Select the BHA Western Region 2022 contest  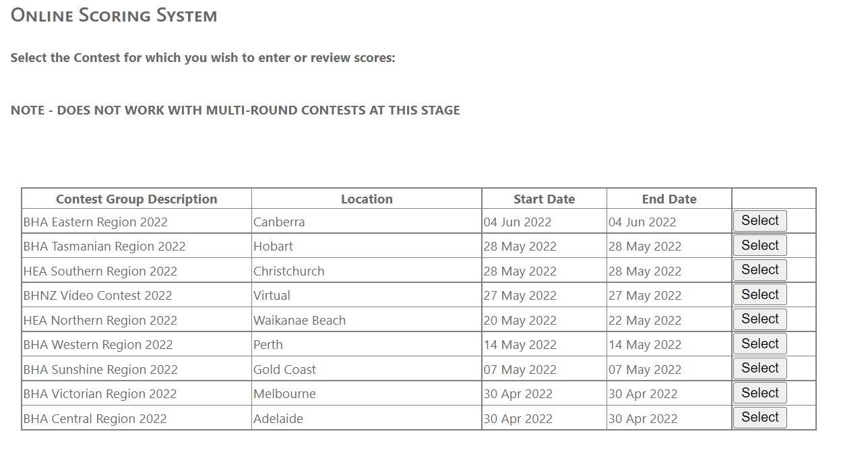[759, 344]
